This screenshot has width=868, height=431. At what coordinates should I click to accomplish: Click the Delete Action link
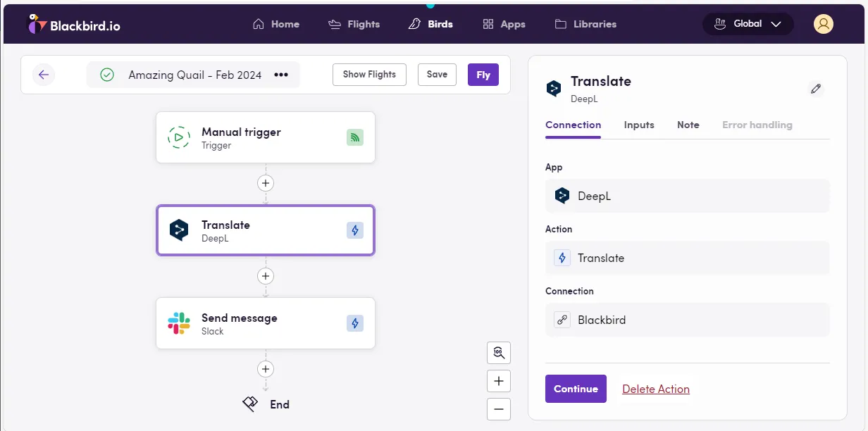tap(655, 389)
